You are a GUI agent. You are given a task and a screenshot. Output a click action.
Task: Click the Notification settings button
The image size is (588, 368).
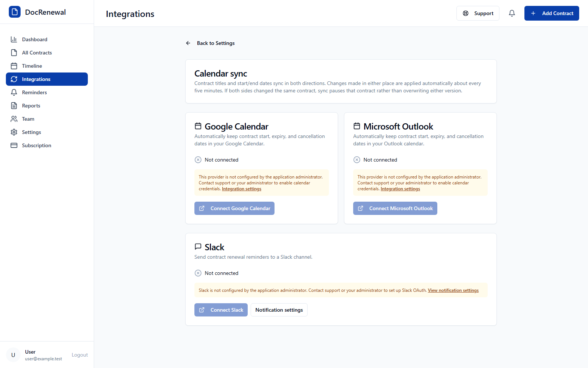tap(279, 310)
